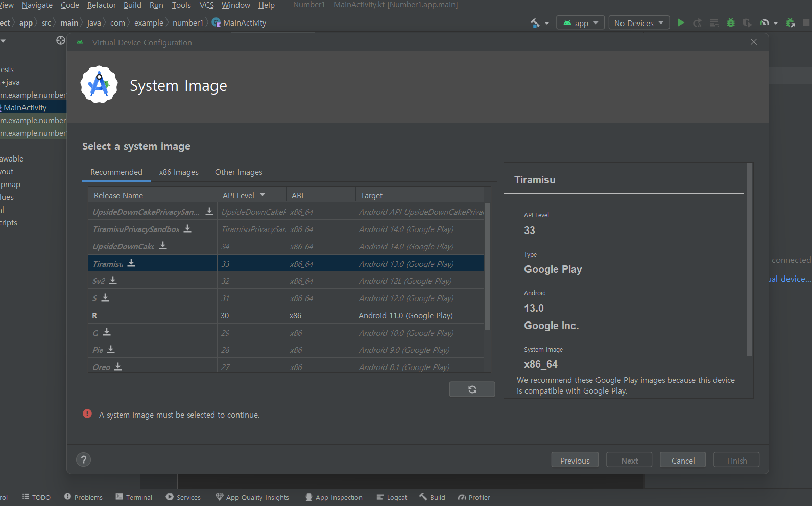Viewport: 812px width, 506px height.
Task: Download the Q system image
Action: (107, 332)
